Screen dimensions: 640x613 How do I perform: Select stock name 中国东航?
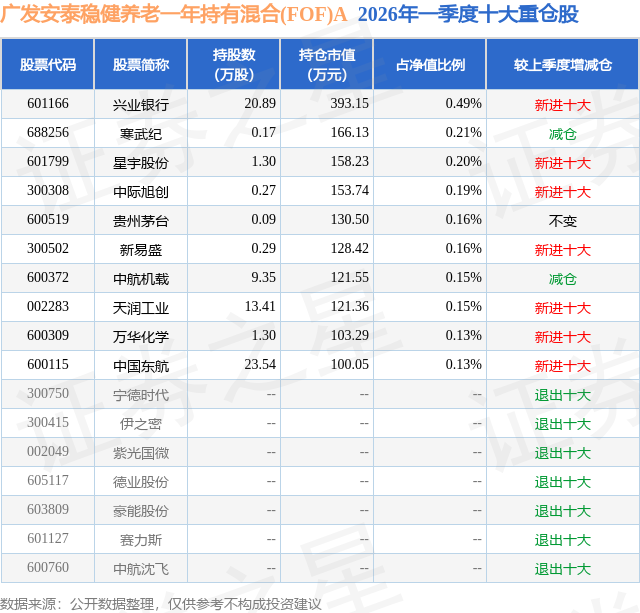pyautogui.click(x=141, y=366)
